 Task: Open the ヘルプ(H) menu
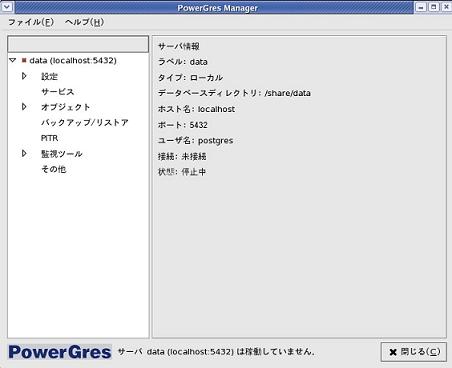pos(84,22)
